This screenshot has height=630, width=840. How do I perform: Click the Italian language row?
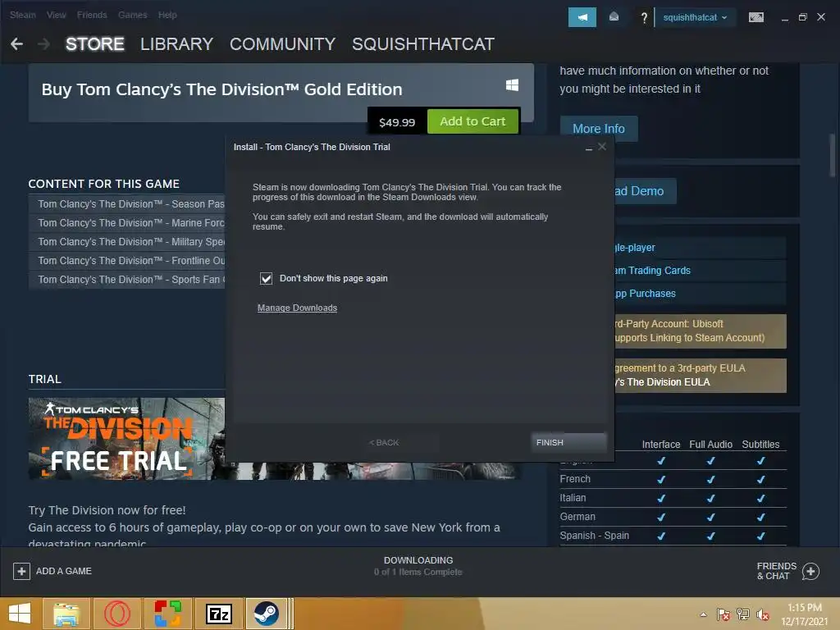[x=673, y=498]
